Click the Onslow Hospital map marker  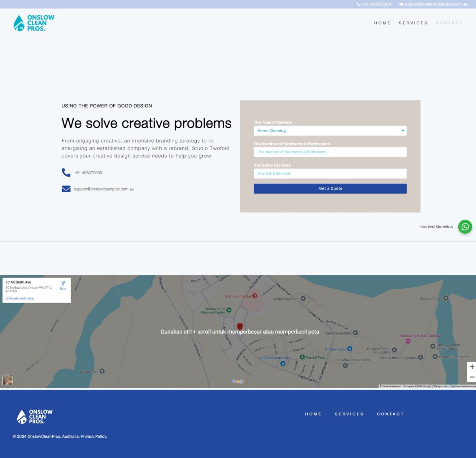[x=255, y=296]
